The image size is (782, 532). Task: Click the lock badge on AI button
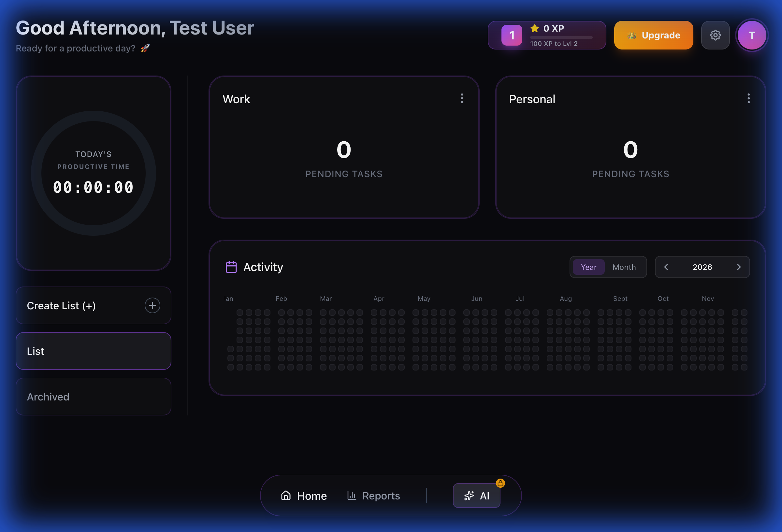tap(500, 483)
